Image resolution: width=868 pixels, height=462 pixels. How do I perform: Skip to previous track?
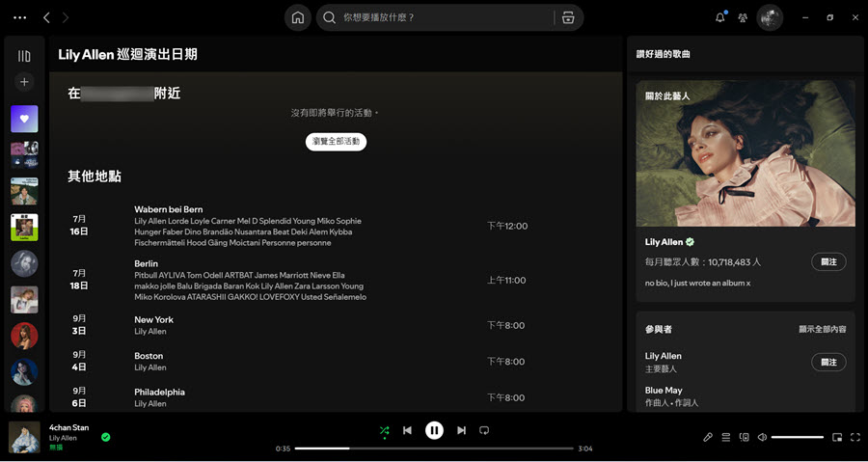coord(407,430)
